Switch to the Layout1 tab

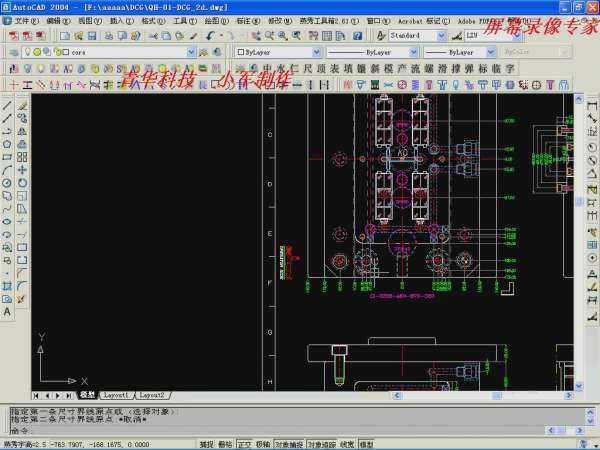point(116,396)
